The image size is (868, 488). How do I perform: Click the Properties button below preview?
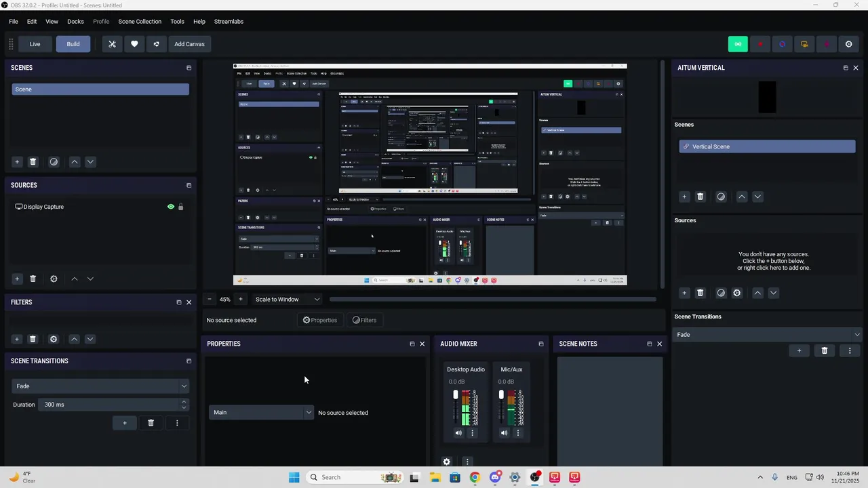pos(319,320)
